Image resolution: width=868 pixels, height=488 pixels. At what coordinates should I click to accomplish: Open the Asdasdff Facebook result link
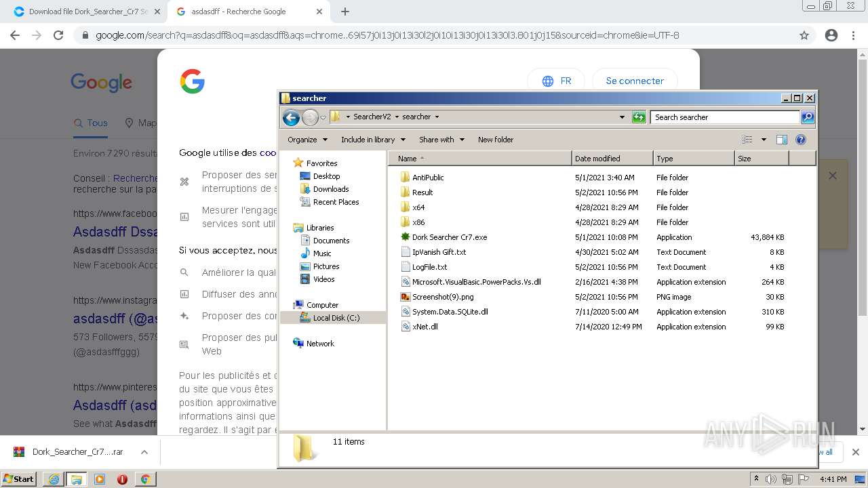click(115, 232)
